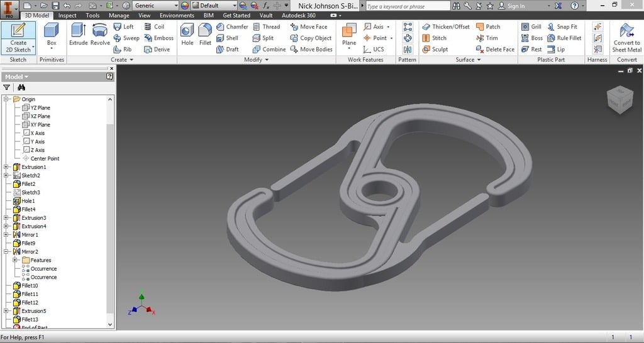Expand the Extrusion1 tree node
Screen dimensions: 644x343
pos(6,167)
